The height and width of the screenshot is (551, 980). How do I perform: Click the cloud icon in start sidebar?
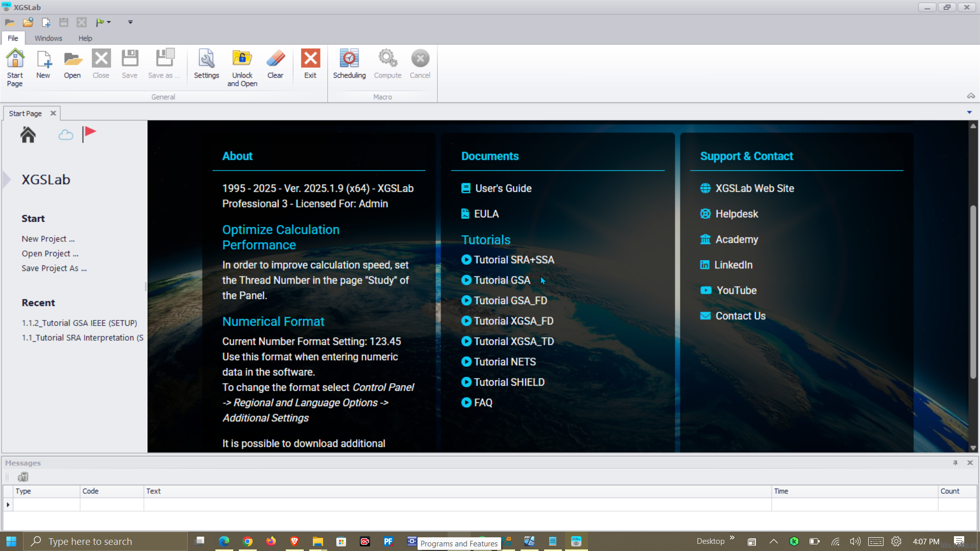66,135
